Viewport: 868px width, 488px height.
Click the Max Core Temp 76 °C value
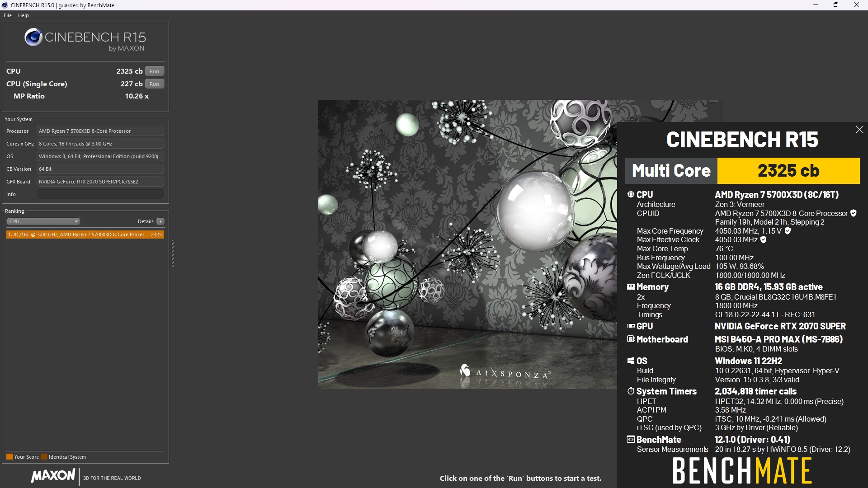[x=724, y=249]
